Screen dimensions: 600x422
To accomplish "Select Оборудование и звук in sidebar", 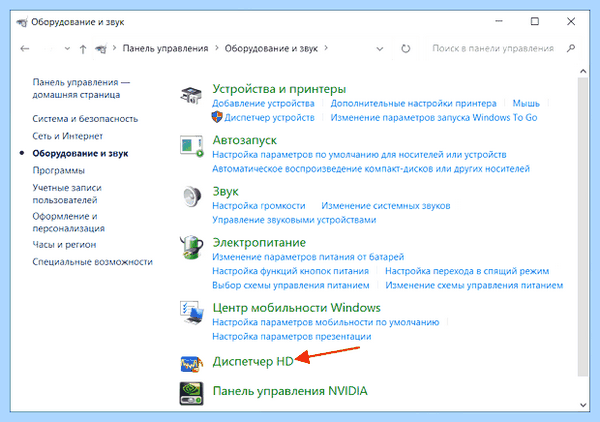I will point(80,153).
